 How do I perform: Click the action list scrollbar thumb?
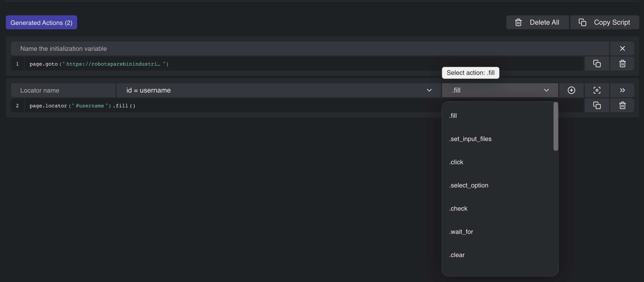(556, 126)
